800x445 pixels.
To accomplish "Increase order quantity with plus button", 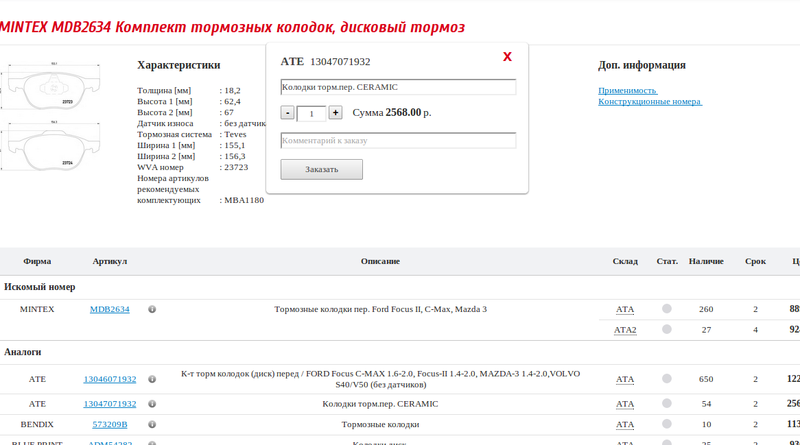I will tap(335, 113).
